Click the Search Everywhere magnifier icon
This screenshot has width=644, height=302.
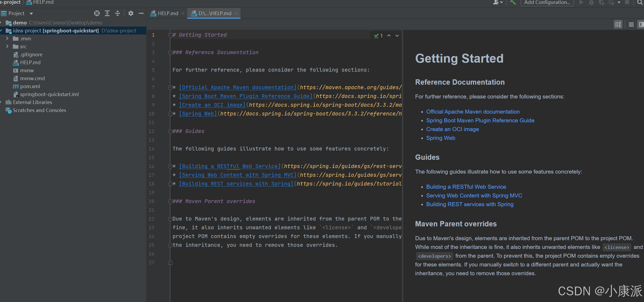pos(640,2)
